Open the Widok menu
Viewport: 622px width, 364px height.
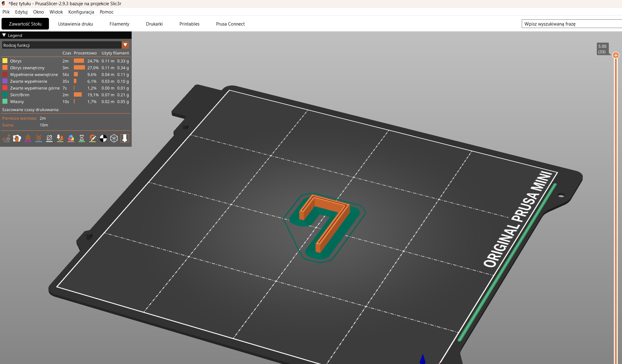pos(56,12)
